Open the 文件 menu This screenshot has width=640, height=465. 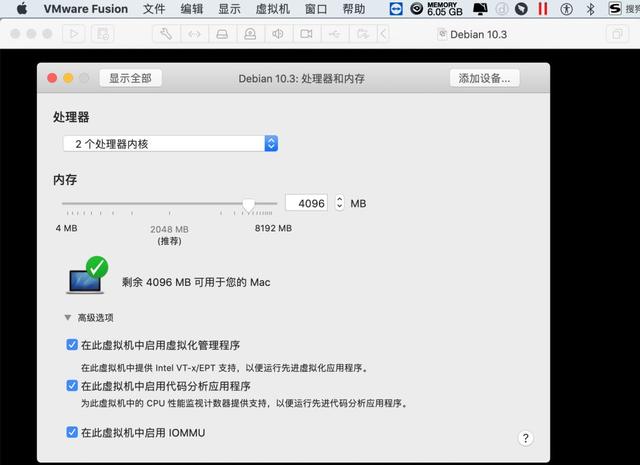pyautogui.click(x=154, y=9)
